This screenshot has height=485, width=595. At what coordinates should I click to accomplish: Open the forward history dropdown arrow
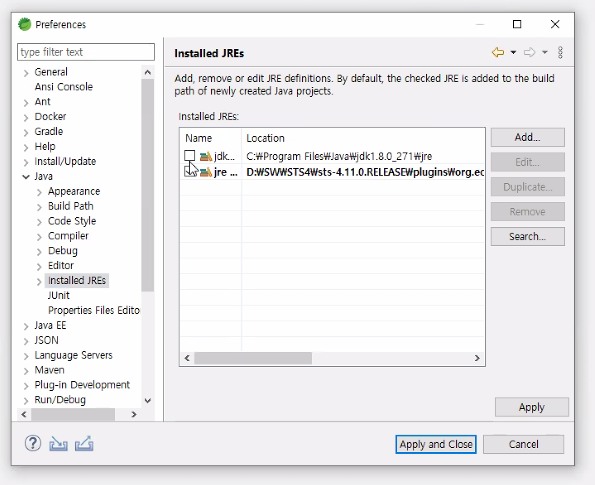click(x=545, y=52)
